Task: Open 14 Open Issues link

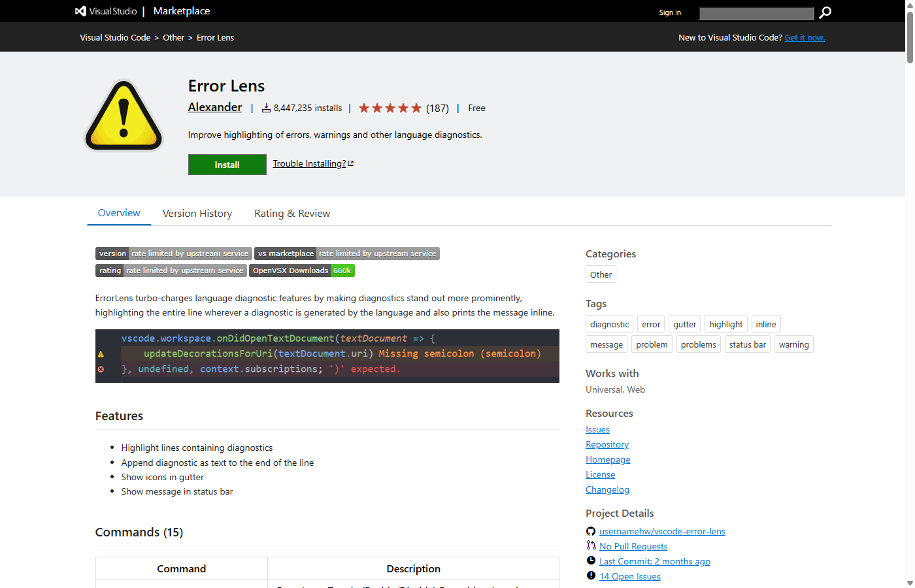Action: point(630,576)
